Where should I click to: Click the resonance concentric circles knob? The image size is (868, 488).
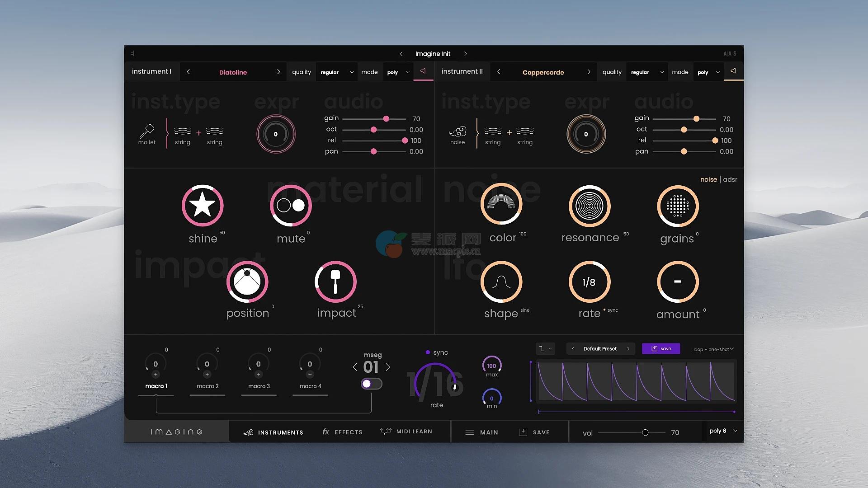coord(589,206)
